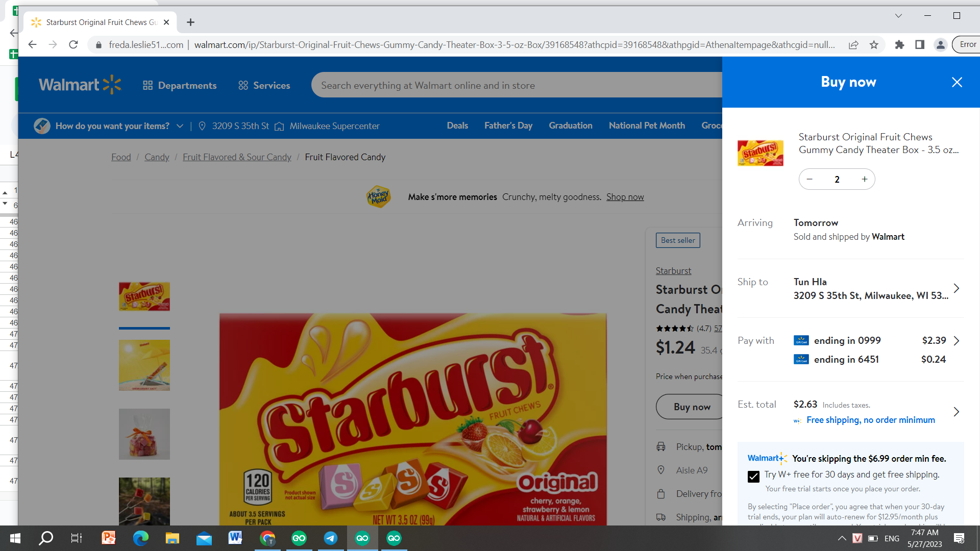Go forward in browser
The width and height of the screenshot is (980, 551).
click(x=53, y=45)
